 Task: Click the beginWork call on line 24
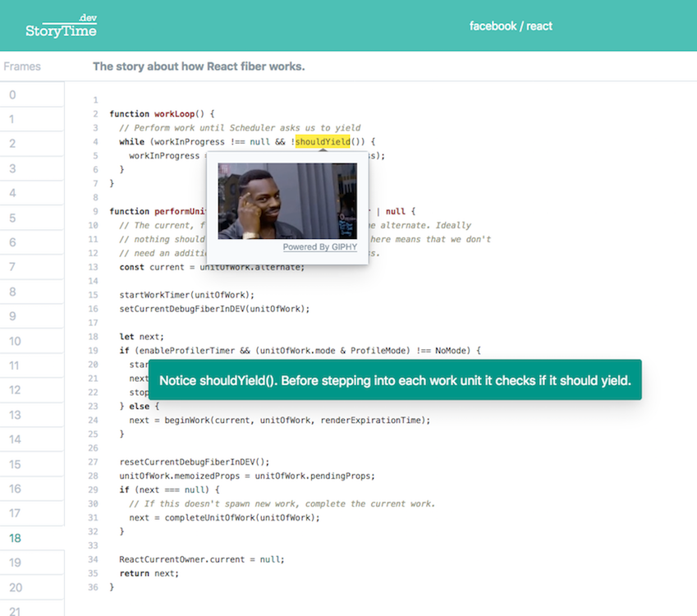[x=280, y=421]
